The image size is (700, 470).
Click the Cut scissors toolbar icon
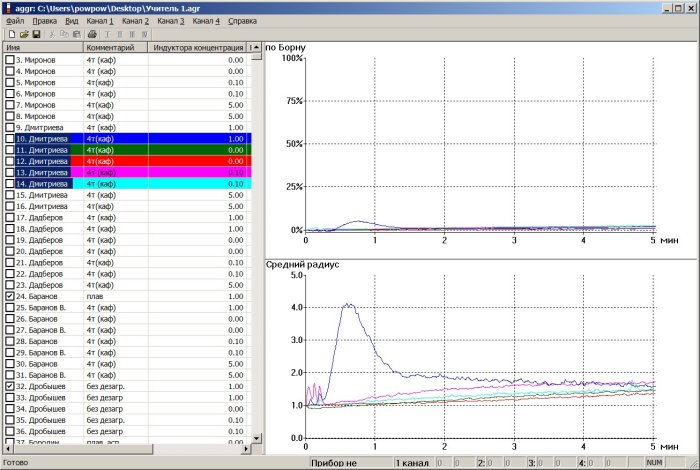[x=52, y=34]
